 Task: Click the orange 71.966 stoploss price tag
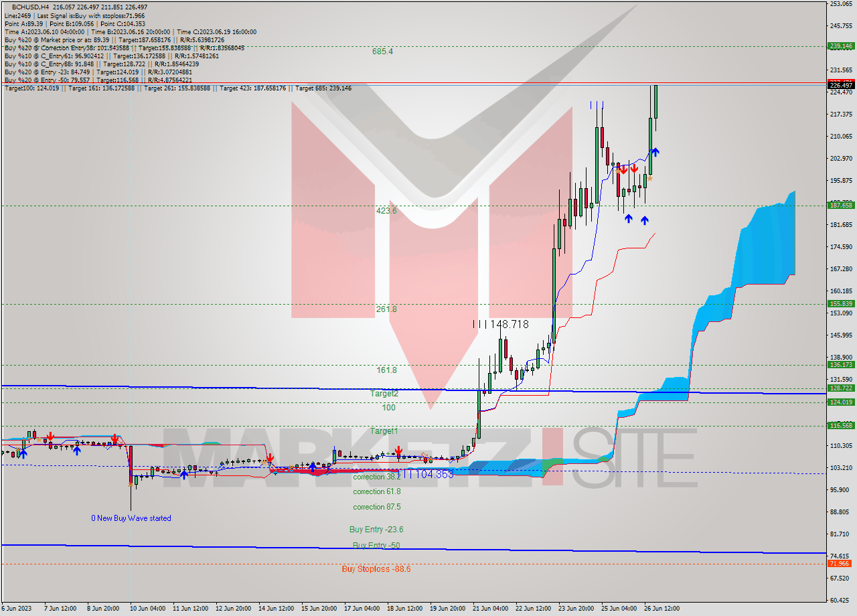click(x=841, y=564)
